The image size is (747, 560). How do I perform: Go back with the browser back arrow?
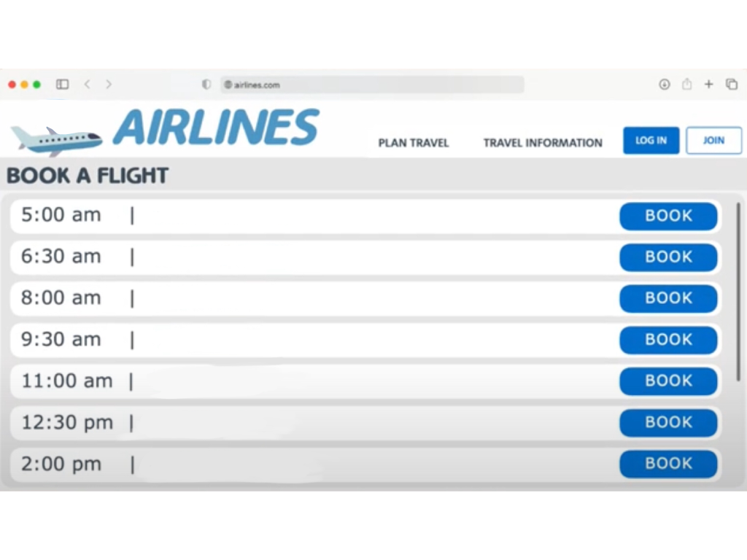(x=88, y=85)
